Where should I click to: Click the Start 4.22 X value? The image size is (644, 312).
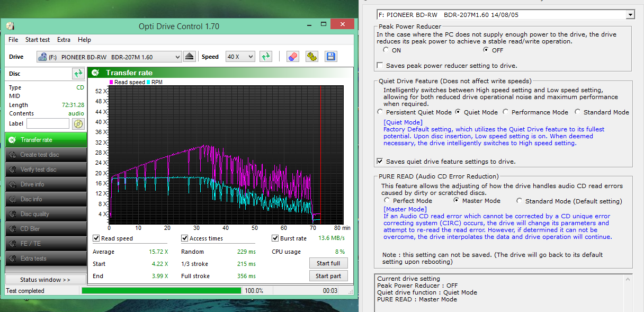160,264
